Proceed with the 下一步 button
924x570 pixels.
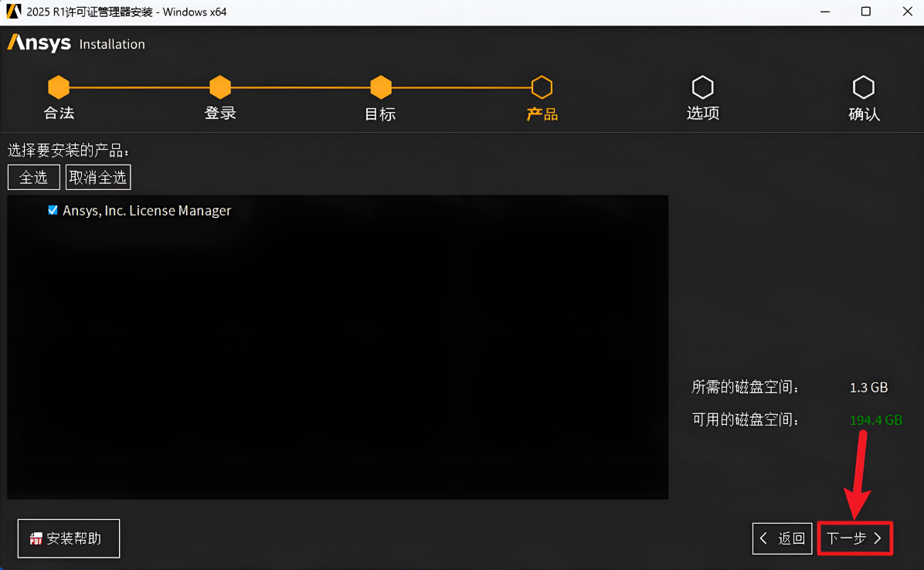pyautogui.click(x=855, y=538)
